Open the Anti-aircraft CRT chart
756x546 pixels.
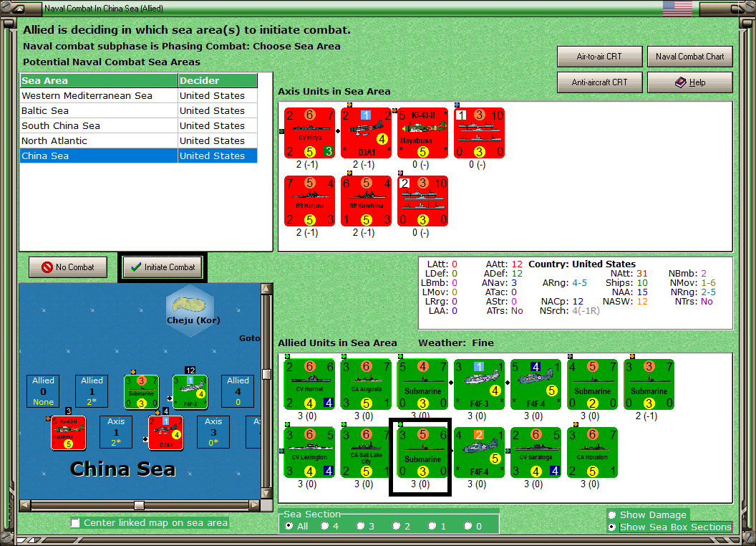tap(599, 82)
